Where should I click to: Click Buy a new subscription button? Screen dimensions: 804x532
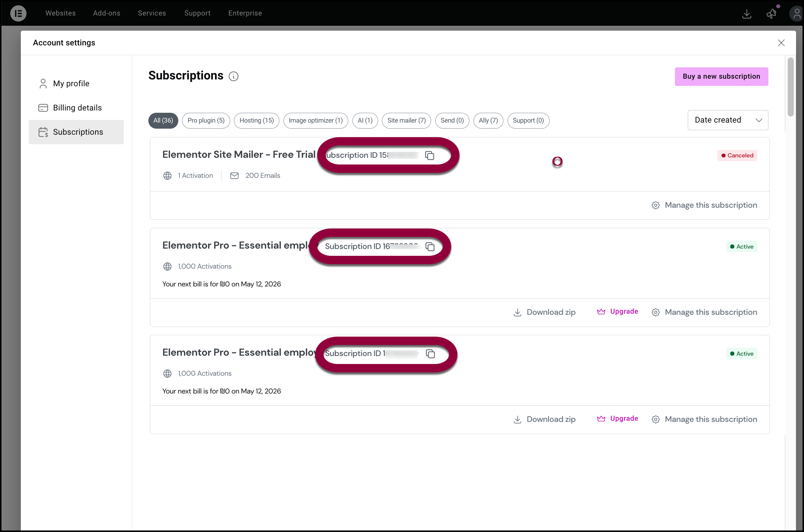click(x=721, y=76)
